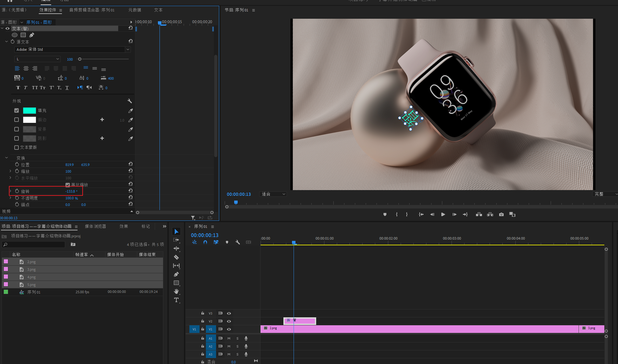618x364 pixels.
Task: Select the Type tool
Action: point(176,300)
